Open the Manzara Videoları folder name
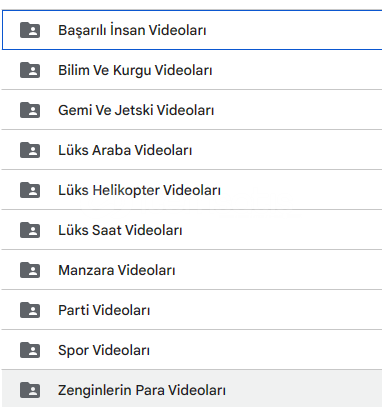Screen dimensions: 382x407 (x=117, y=270)
